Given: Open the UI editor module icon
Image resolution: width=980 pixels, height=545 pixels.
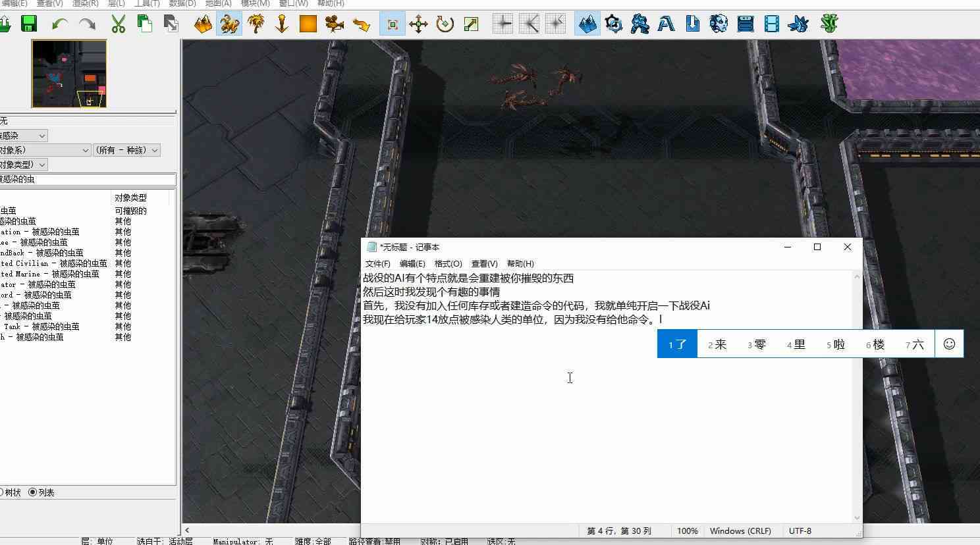Looking at the screenshot, I should click(746, 24).
